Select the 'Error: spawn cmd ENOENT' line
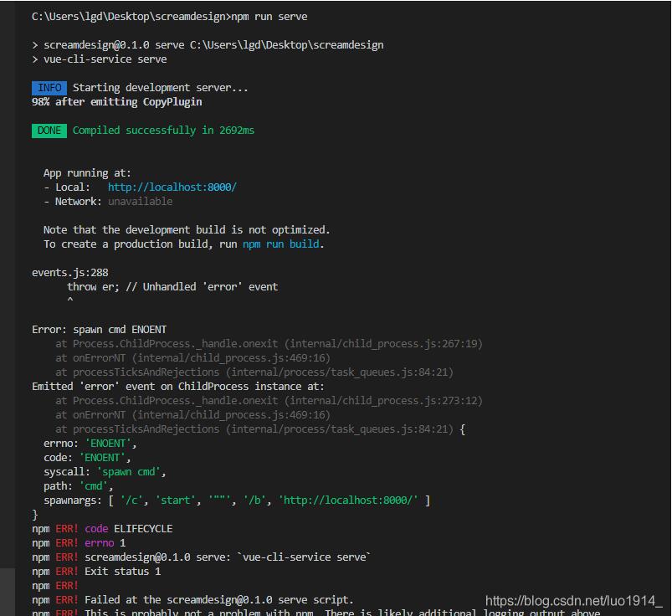 101,329
